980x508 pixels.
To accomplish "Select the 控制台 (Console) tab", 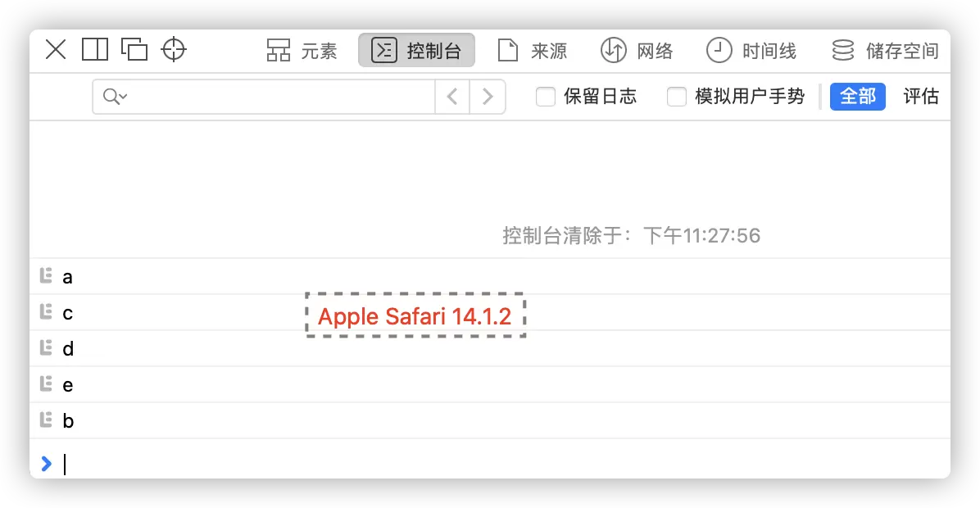I will 416,51.
